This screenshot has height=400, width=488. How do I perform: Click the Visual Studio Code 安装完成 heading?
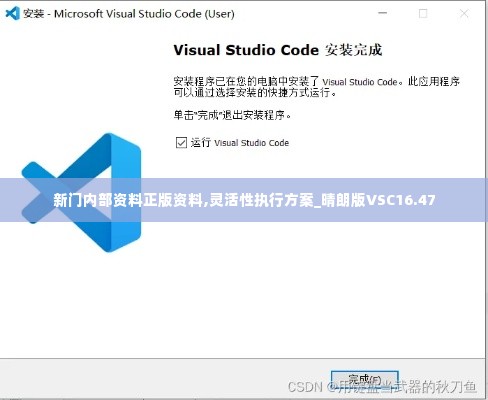click(x=278, y=50)
